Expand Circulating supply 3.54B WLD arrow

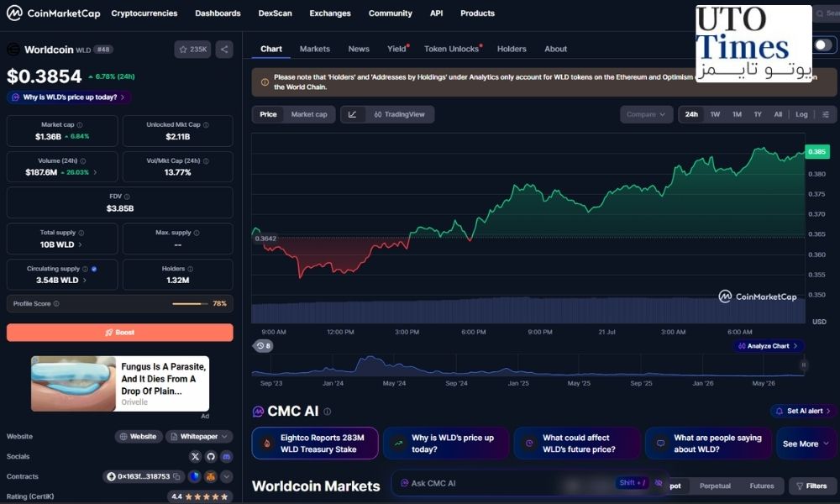click(x=85, y=280)
